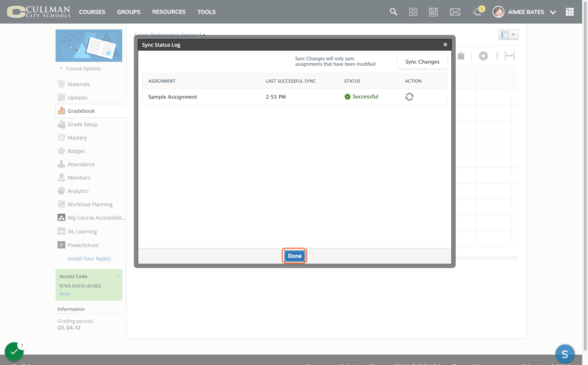Click the course banner thumbnail image
Image resolution: width=588 pixels, height=365 pixels.
[x=89, y=46]
